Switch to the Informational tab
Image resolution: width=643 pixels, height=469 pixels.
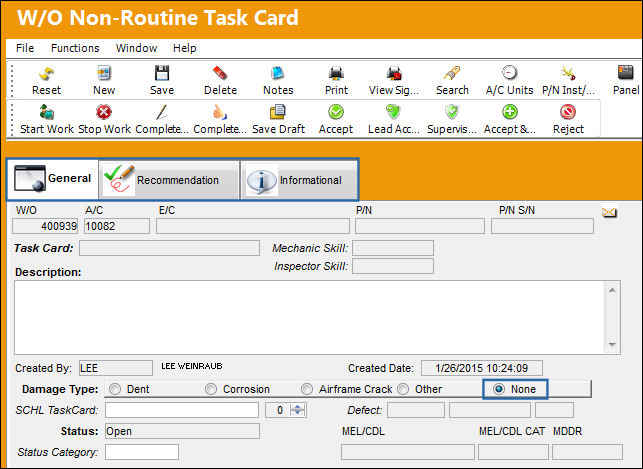tap(299, 180)
